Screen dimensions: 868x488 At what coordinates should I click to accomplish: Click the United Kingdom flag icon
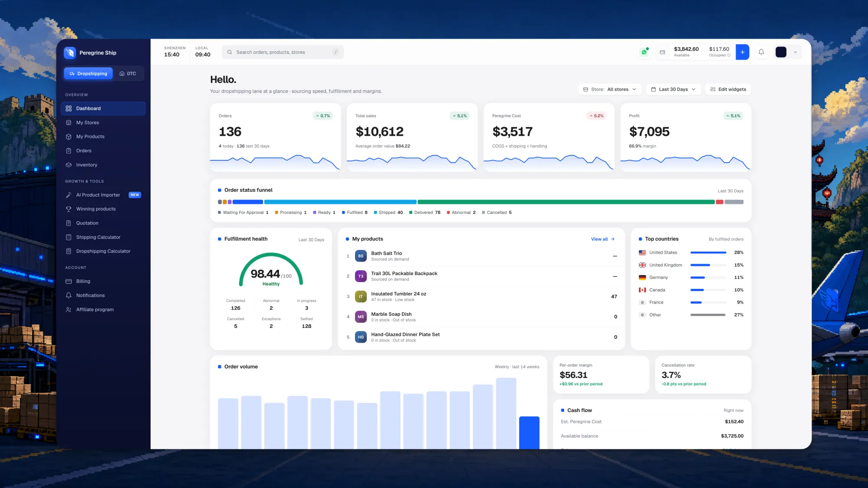tap(642, 265)
